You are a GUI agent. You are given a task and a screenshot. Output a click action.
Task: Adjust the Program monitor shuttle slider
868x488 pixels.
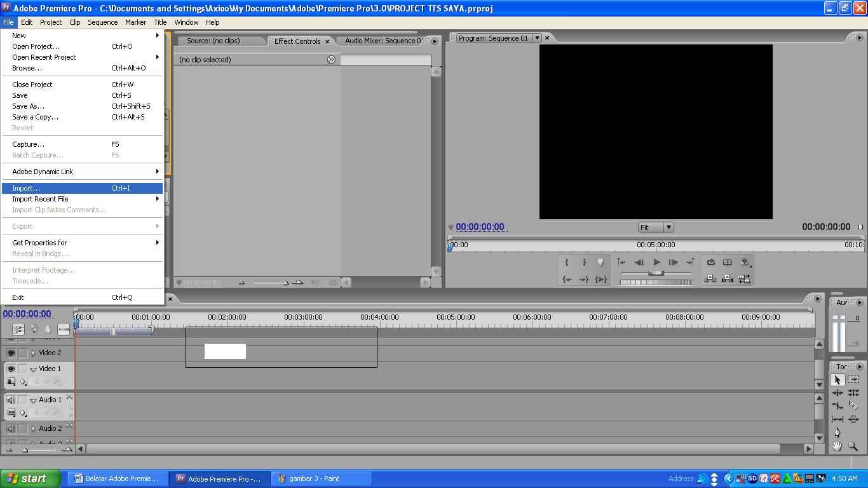[656, 273]
